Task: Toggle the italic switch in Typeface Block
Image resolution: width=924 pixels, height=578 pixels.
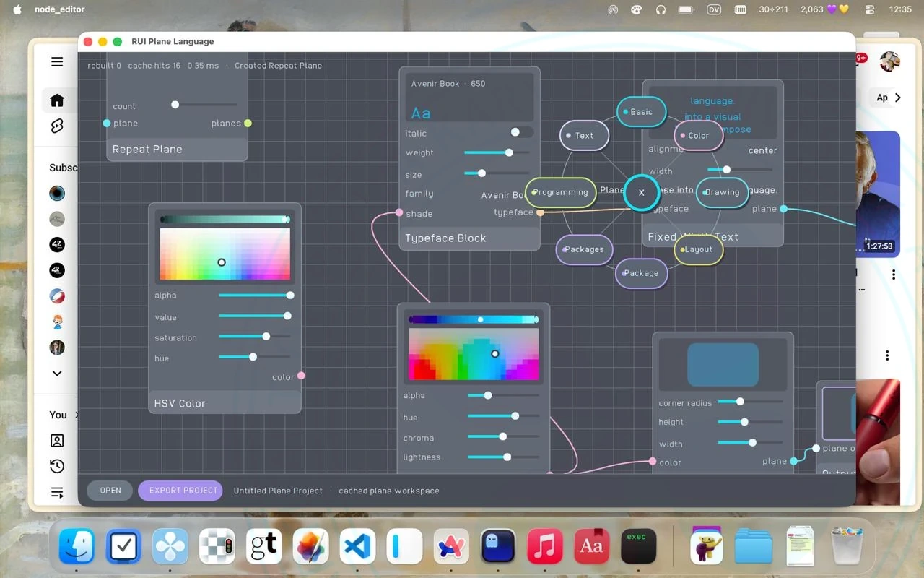Action: point(521,132)
